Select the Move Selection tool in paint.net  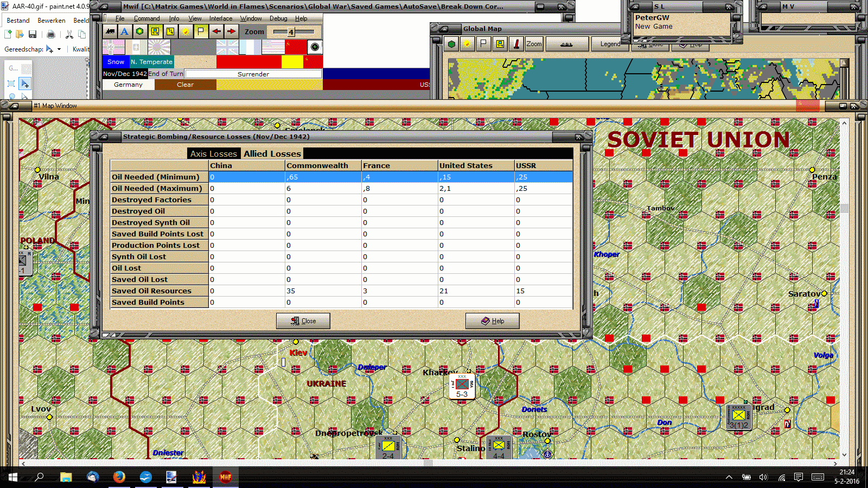(25, 84)
